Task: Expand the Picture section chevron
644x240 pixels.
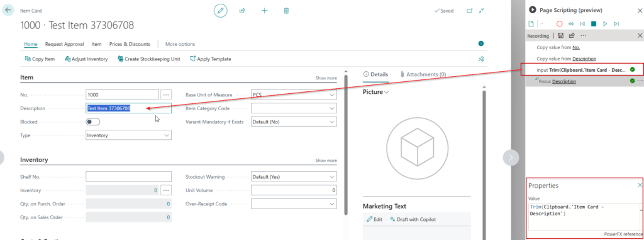Action: [387, 92]
